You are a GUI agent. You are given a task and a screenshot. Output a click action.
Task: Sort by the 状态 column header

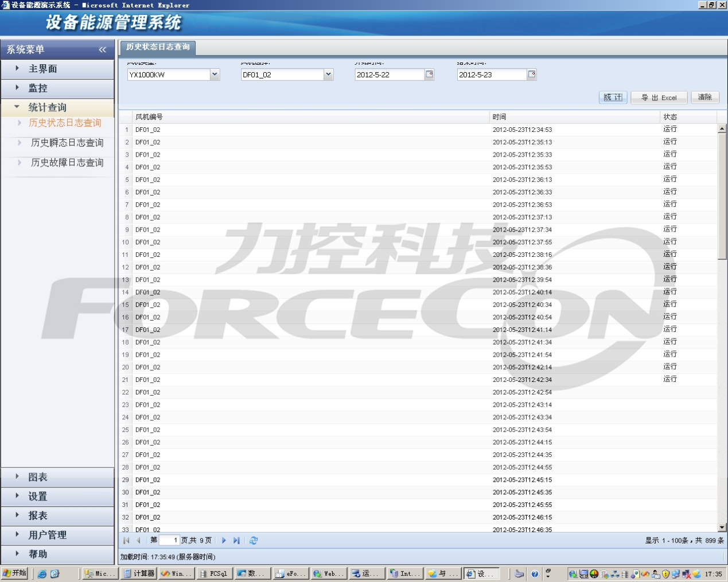click(688, 117)
